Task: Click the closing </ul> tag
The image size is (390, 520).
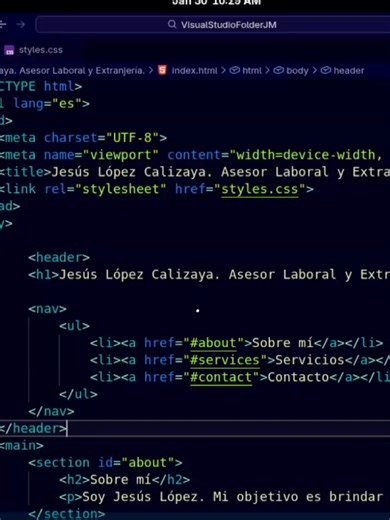Action: [78, 394]
